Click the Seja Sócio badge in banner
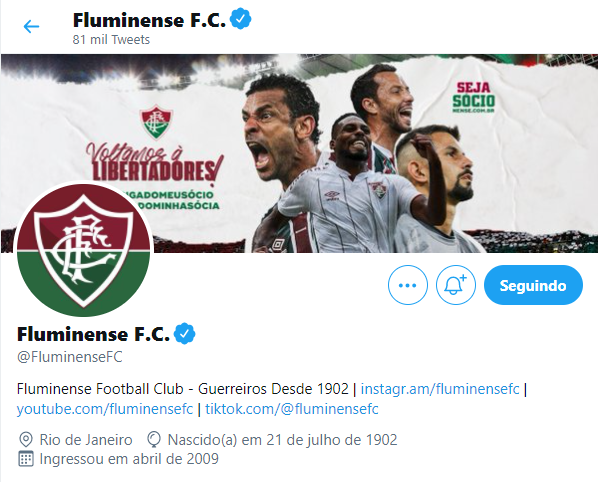 [x=473, y=98]
